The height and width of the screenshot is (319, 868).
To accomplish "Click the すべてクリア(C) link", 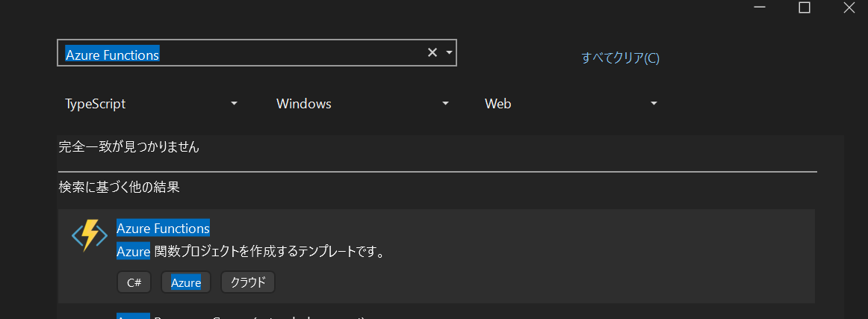I will point(620,58).
